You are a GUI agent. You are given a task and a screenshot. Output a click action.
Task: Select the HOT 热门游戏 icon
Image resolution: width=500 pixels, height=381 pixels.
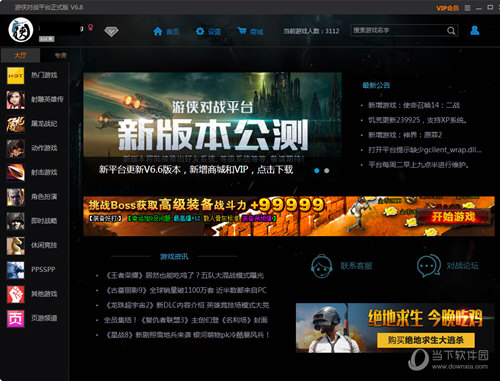(15, 75)
